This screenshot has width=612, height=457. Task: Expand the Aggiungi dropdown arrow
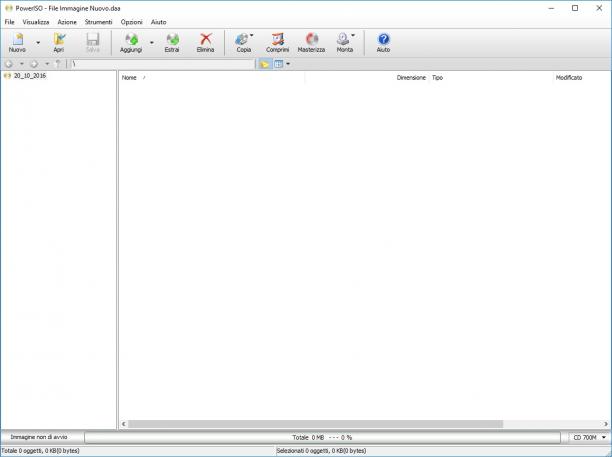pyautogui.click(x=152, y=43)
